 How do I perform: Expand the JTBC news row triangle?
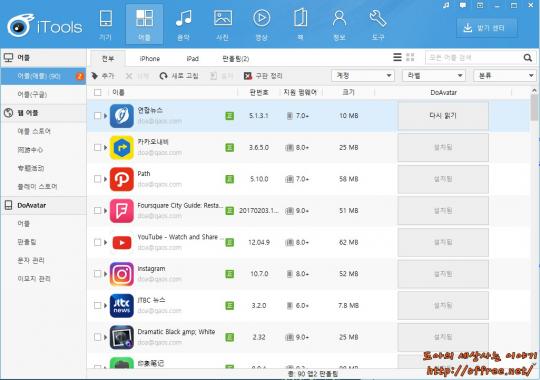click(106, 306)
